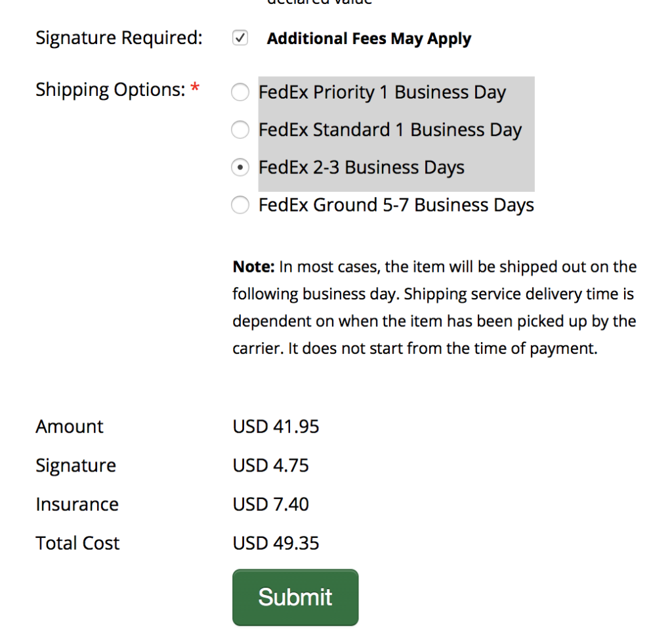The width and height of the screenshot is (672, 639).
Task: Click the "FedEx Ground 5-7 Business Days" label text
Action: tap(396, 206)
